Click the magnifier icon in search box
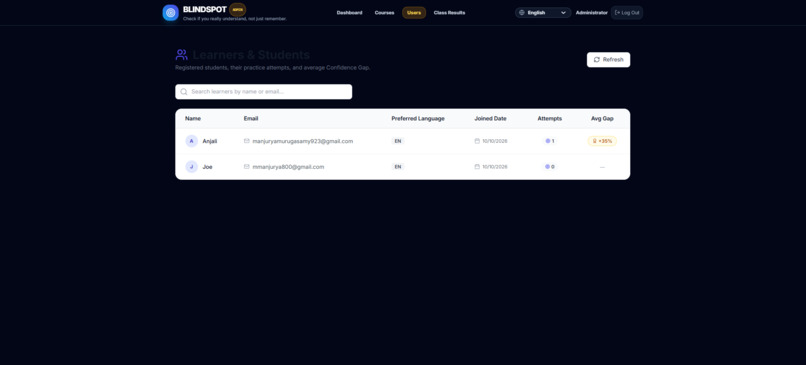Image resolution: width=806 pixels, height=365 pixels. pos(184,92)
